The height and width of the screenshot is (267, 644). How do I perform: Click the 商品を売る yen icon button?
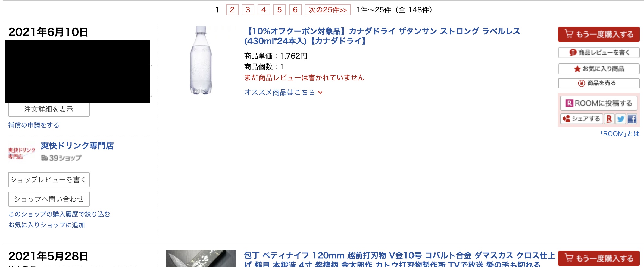[x=599, y=83]
